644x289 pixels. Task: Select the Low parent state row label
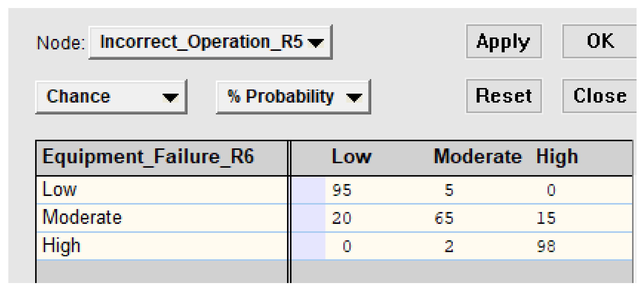60,189
